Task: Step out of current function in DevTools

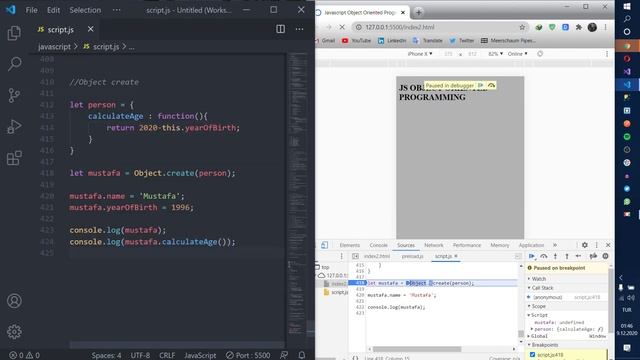Action: [x=567, y=256]
